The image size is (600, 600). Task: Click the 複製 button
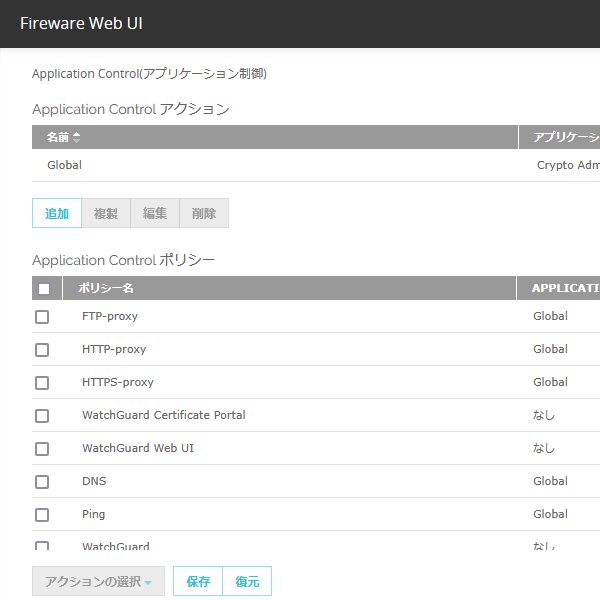coord(106,213)
